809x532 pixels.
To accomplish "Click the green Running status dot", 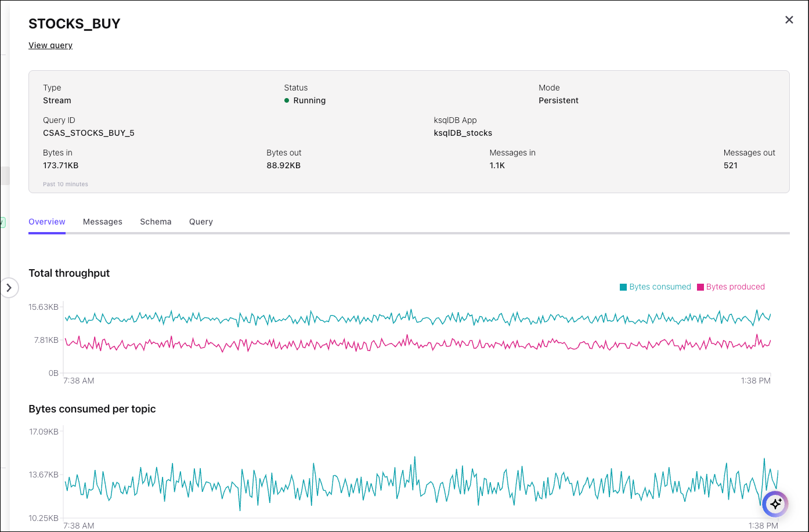I will 287,100.
